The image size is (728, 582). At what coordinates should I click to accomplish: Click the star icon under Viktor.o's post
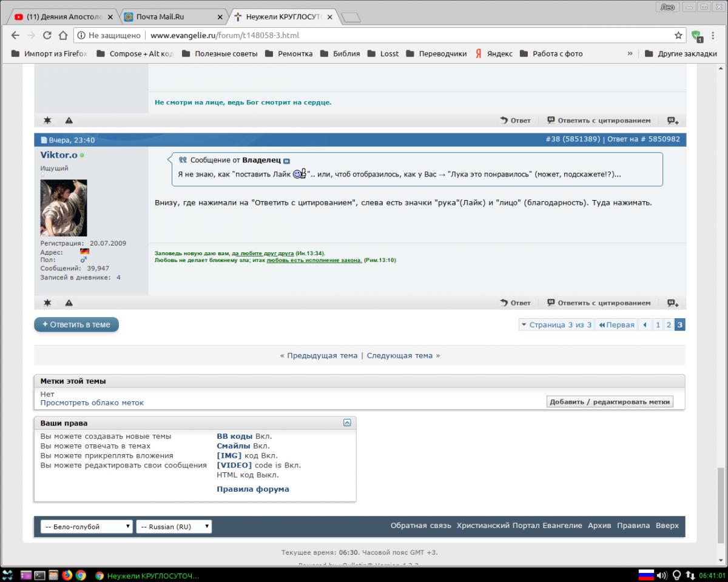[x=47, y=303]
